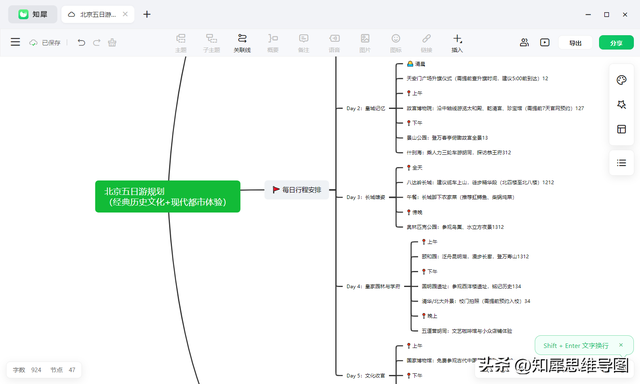This screenshot has height=384, width=640.
Task: Click the green 分享 share button
Action: tap(616, 43)
